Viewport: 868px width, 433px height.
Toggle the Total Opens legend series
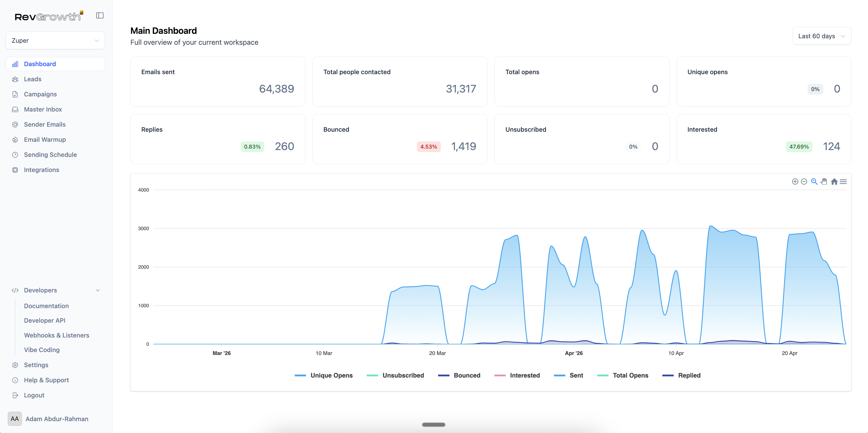(622, 375)
